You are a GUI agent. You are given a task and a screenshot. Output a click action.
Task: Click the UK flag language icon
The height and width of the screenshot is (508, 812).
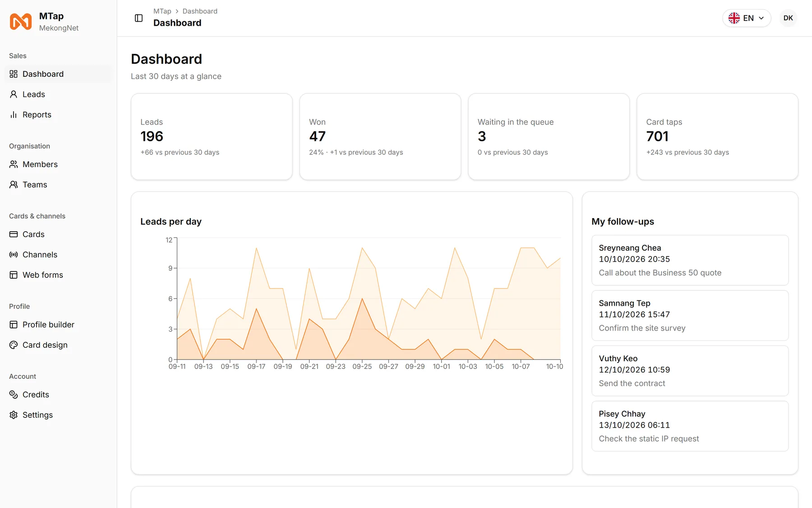(734, 18)
